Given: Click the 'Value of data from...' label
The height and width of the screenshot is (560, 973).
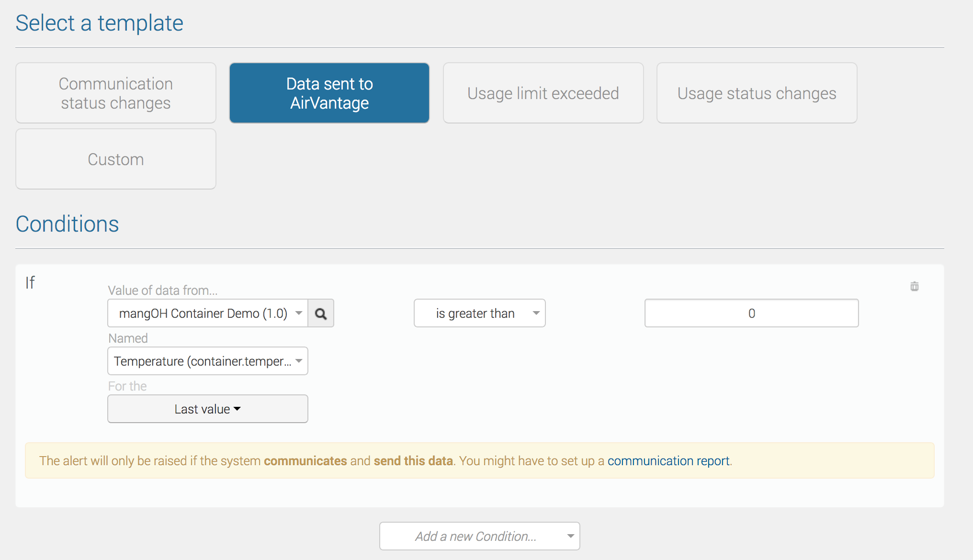Looking at the screenshot, I should [x=163, y=291].
